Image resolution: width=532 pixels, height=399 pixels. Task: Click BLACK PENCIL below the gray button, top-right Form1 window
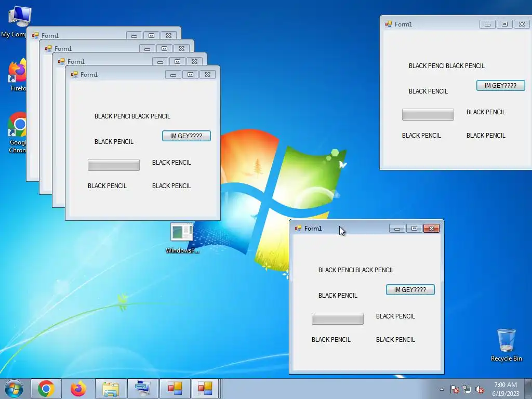421,136
